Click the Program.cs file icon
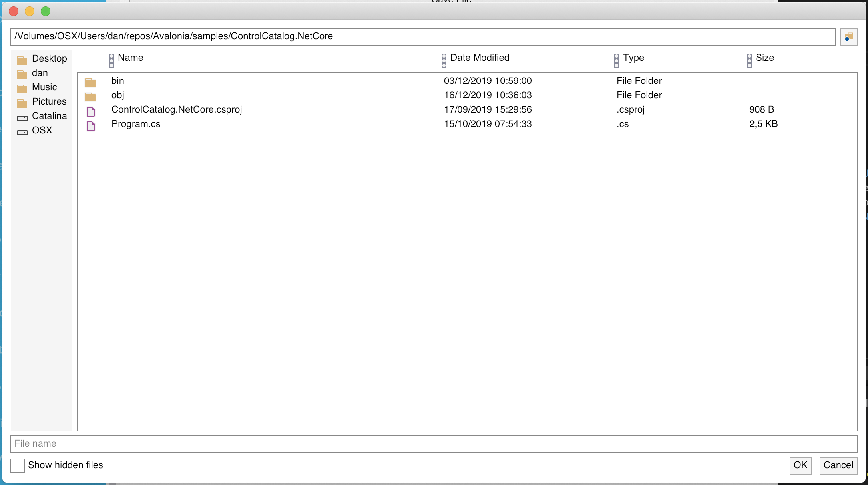The height and width of the screenshot is (485, 868). click(91, 126)
